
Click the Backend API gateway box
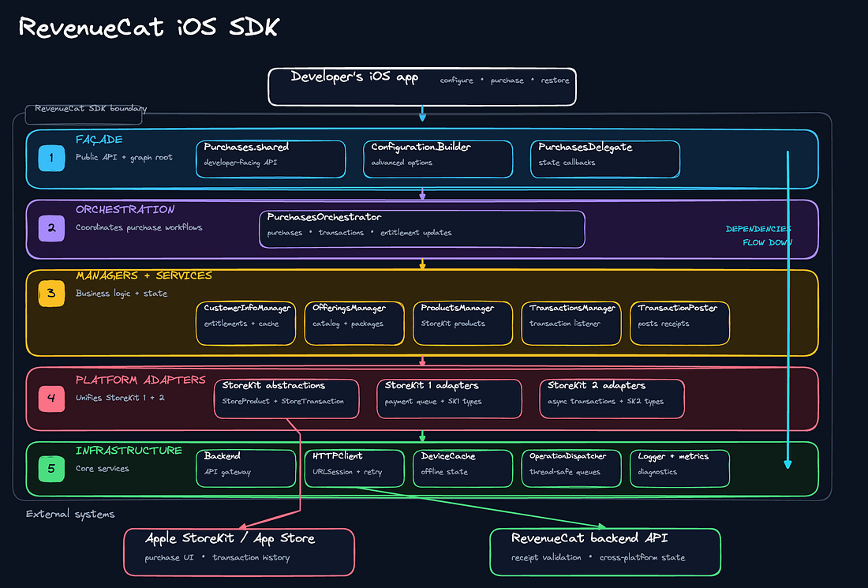(245, 468)
